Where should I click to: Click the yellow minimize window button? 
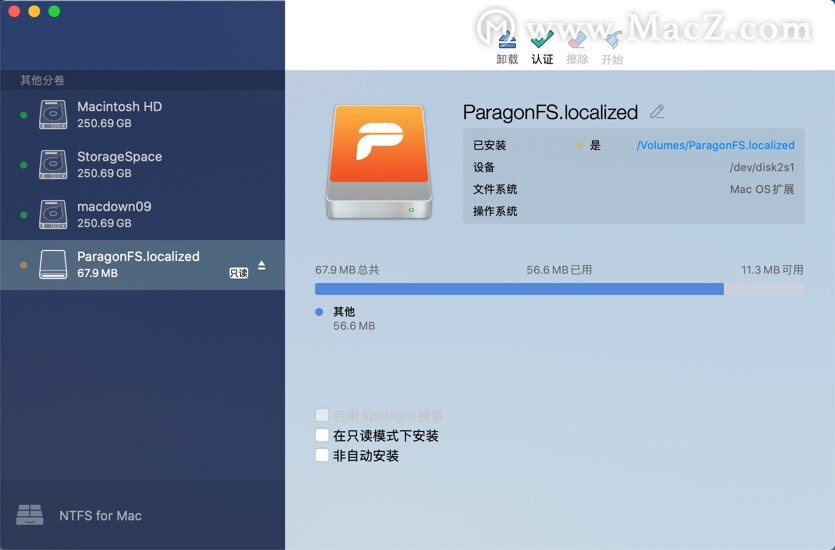click(x=34, y=11)
